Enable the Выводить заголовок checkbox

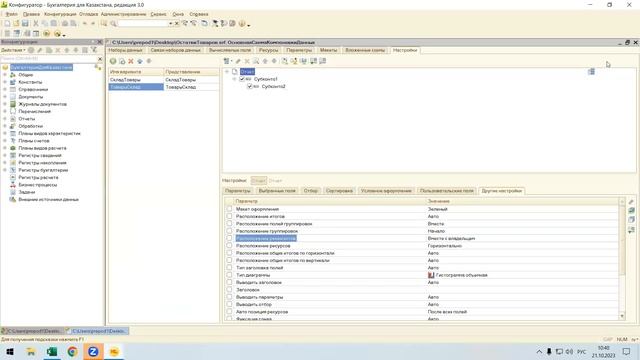click(229, 282)
